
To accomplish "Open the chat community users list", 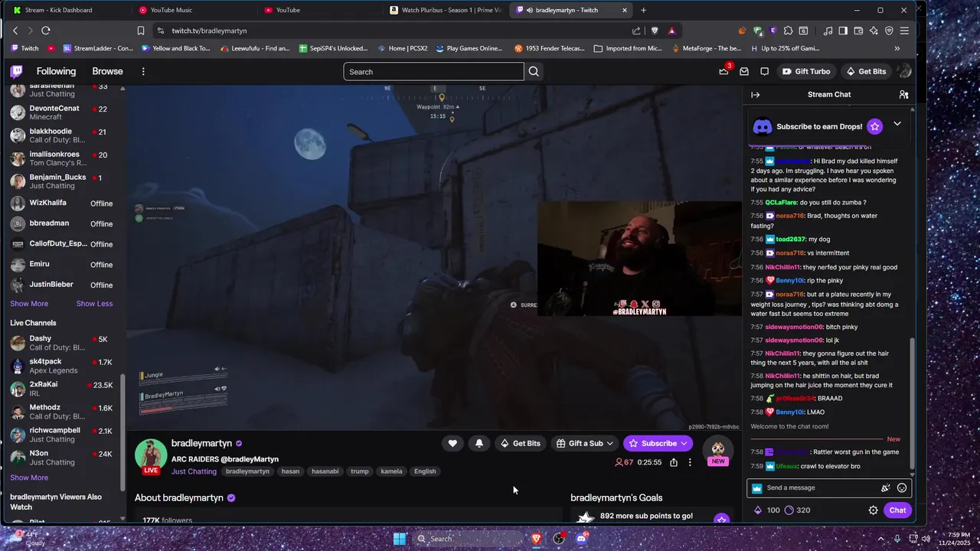I will pyautogui.click(x=903, y=95).
